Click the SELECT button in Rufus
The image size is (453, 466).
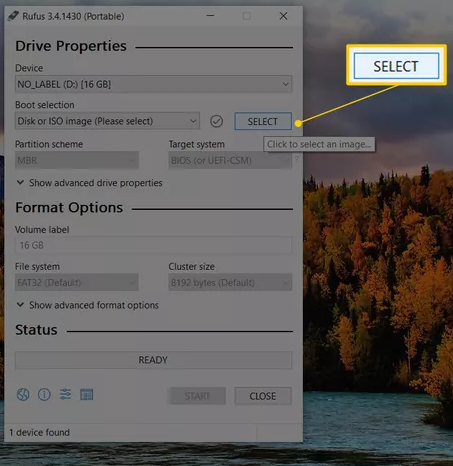[263, 121]
